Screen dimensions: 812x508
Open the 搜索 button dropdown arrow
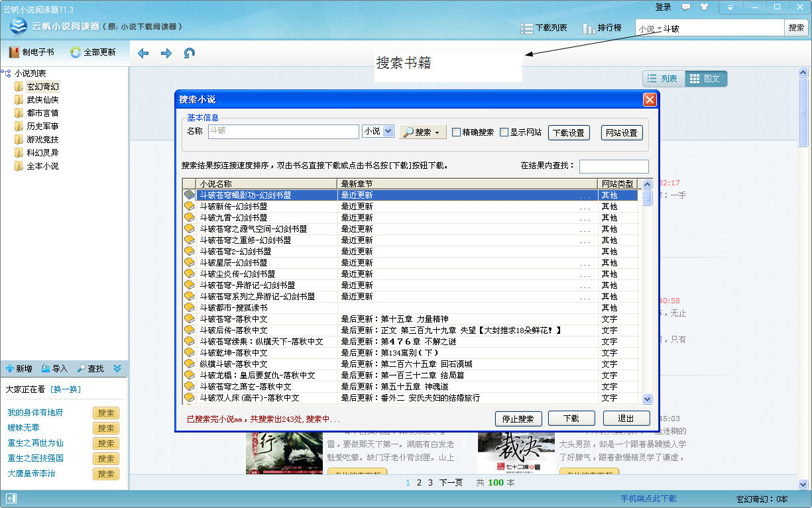[437, 132]
